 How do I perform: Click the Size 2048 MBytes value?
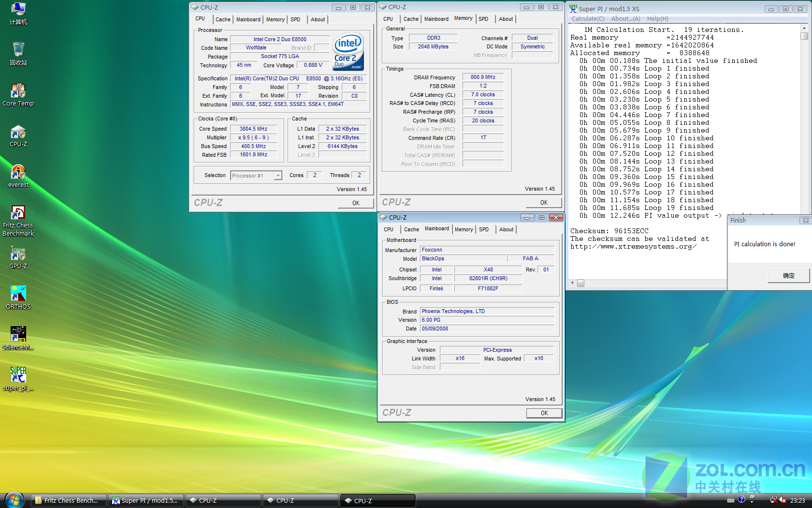point(433,46)
